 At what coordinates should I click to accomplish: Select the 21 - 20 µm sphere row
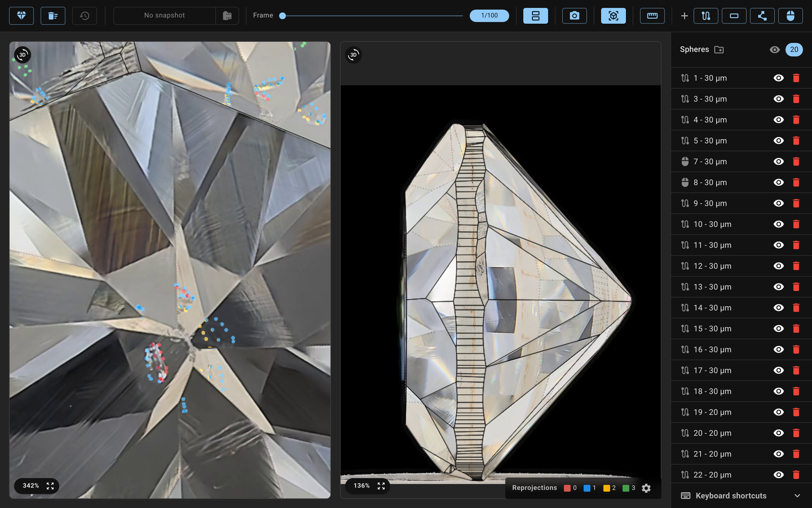coord(741,454)
